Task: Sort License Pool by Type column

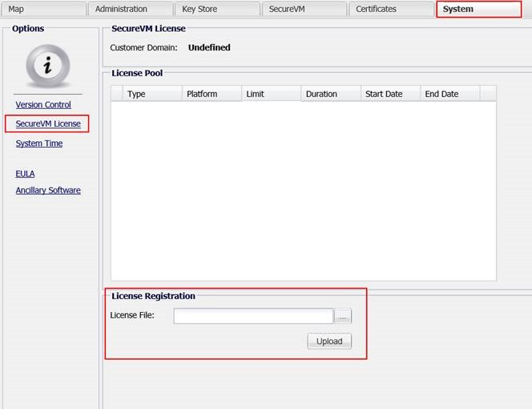Action: click(x=152, y=94)
